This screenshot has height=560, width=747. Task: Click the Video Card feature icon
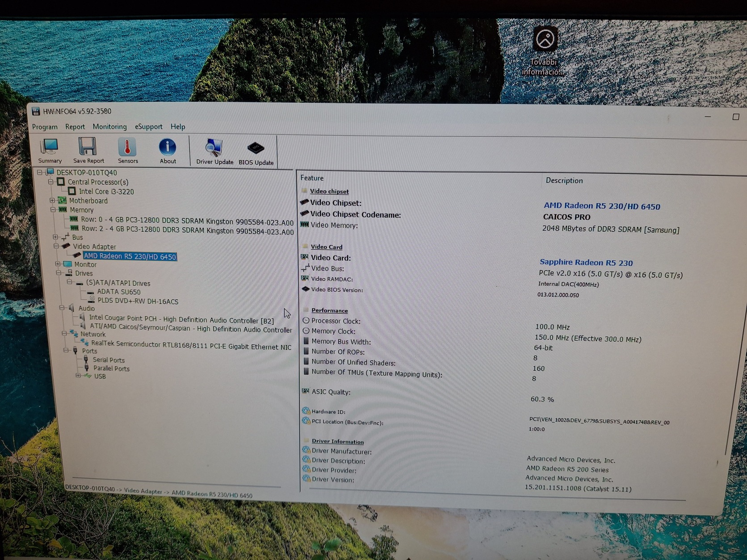(305, 257)
